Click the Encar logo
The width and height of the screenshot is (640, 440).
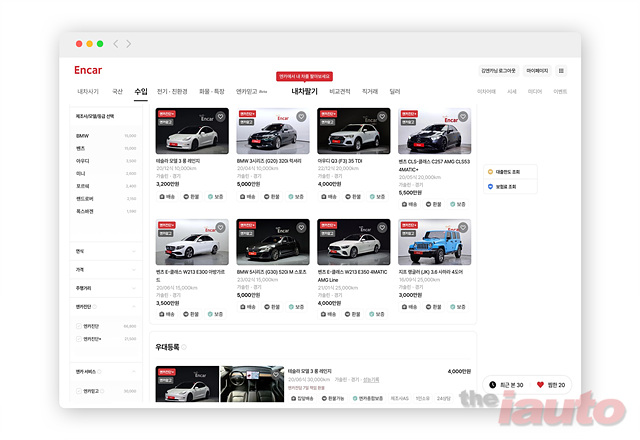click(x=88, y=70)
